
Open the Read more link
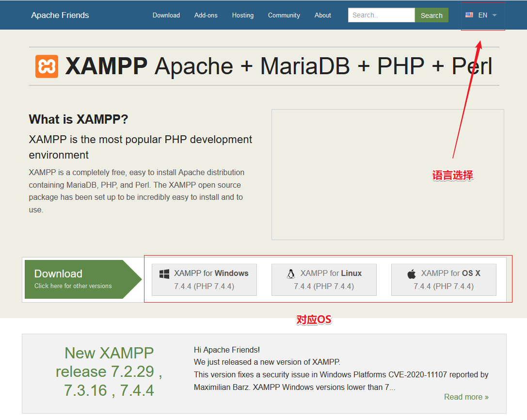point(466,397)
